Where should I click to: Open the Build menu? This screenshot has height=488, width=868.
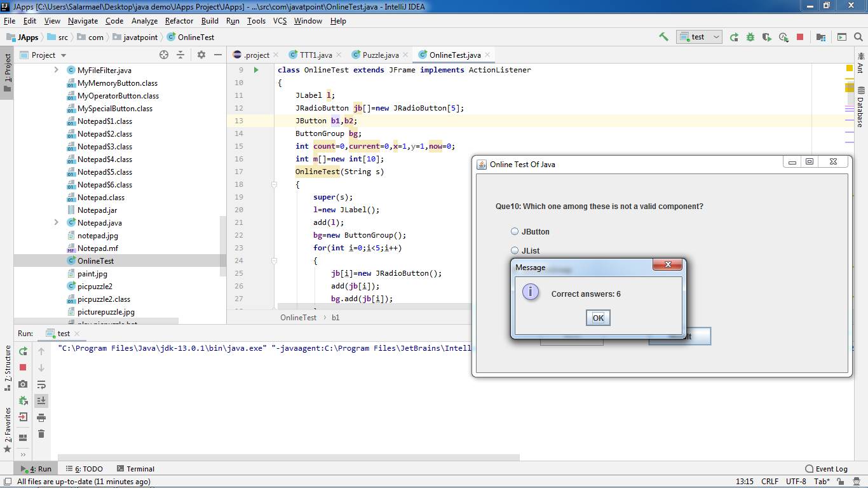pos(210,20)
